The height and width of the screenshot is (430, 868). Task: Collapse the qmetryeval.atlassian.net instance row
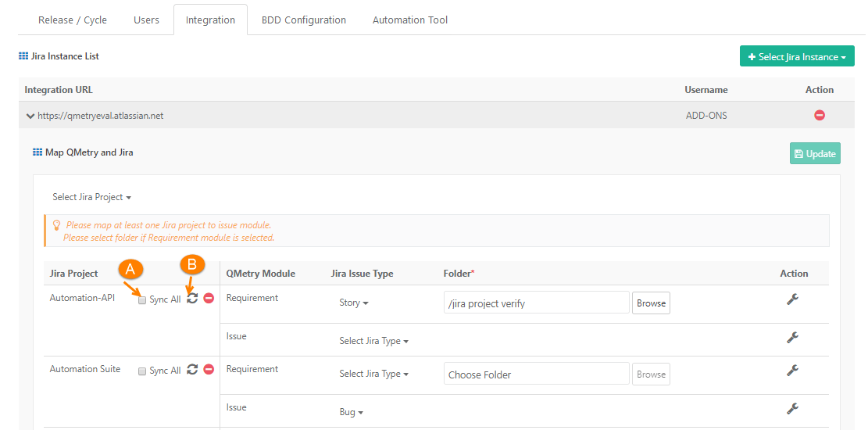click(30, 116)
